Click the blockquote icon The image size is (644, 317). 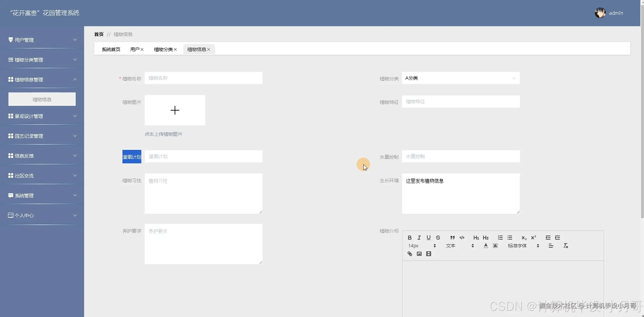pos(452,238)
